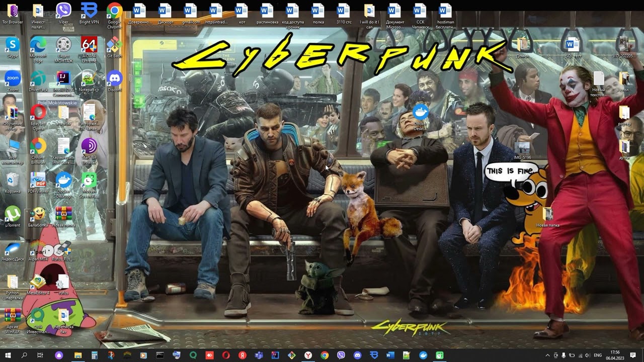Open notification center icon
The height and width of the screenshot is (362, 644).
633,355
